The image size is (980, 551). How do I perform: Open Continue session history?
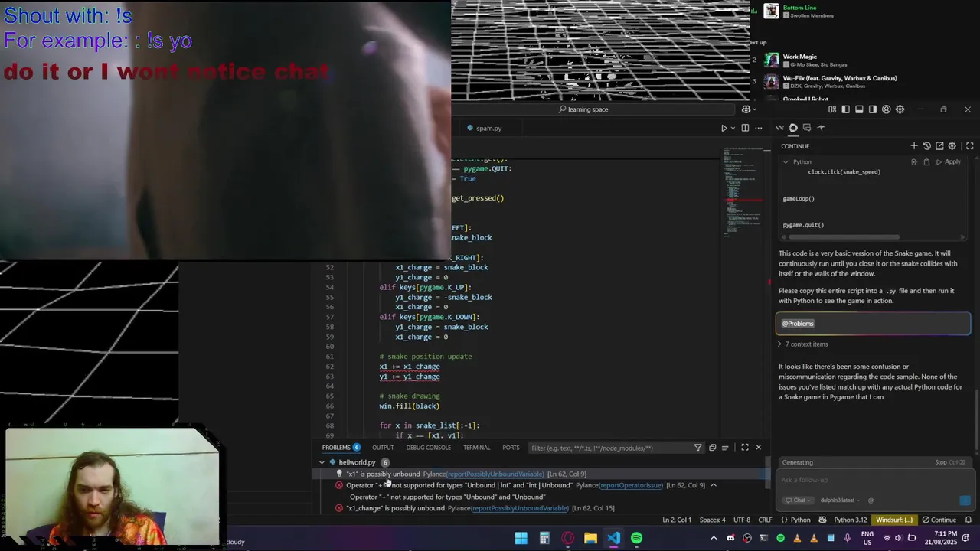(926, 146)
